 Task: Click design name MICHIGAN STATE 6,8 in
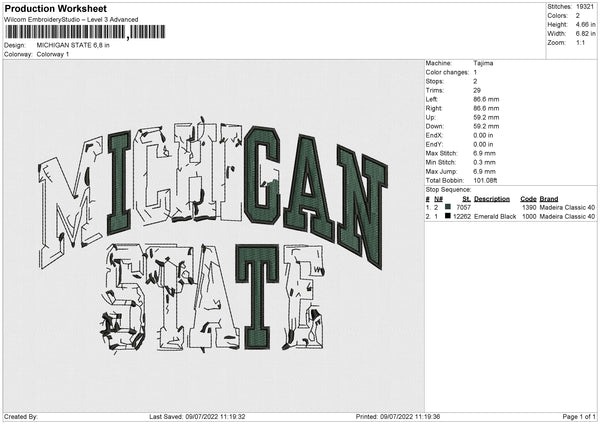tap(73, 45)
